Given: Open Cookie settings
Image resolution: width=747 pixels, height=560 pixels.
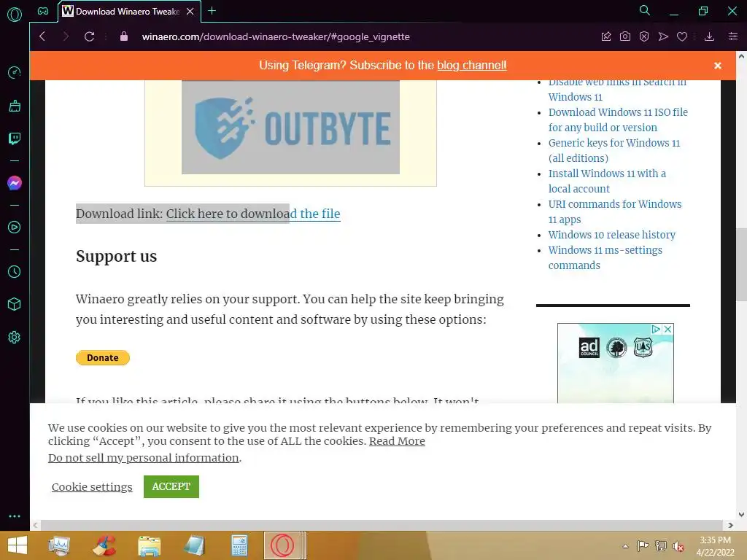Looking at the screenshot, I should pos(92,486).
